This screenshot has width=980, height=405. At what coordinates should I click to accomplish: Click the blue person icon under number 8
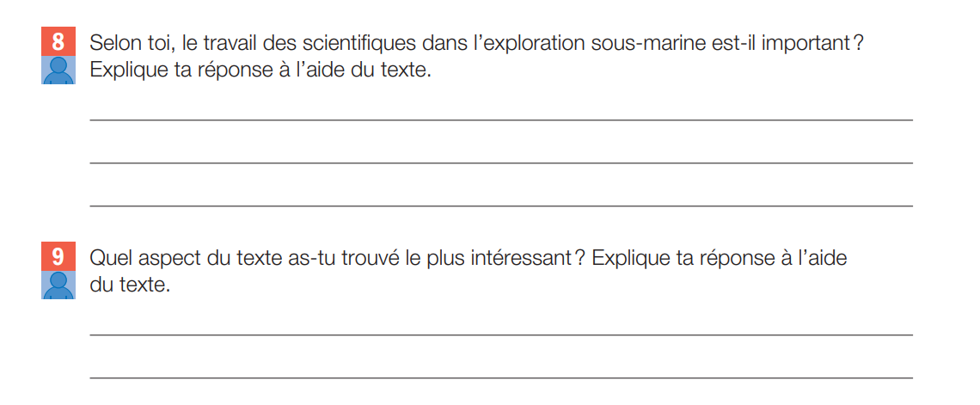(x=58, y=70)
